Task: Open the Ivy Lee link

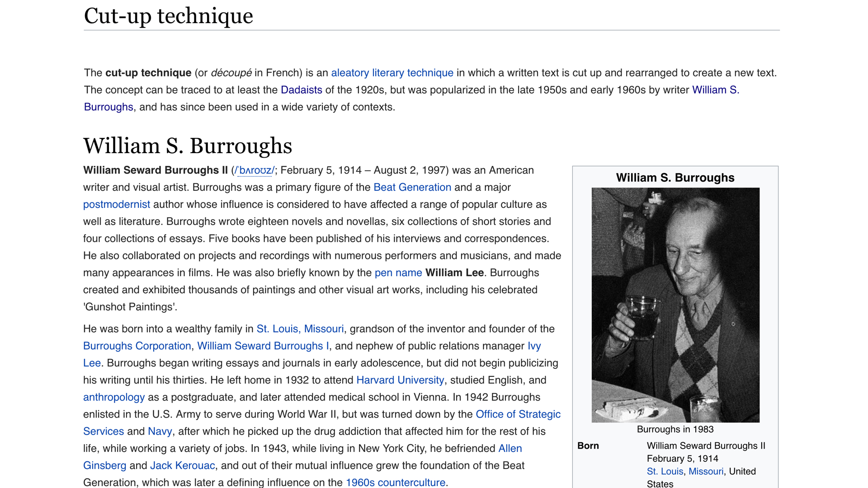Action: (534, 346)
